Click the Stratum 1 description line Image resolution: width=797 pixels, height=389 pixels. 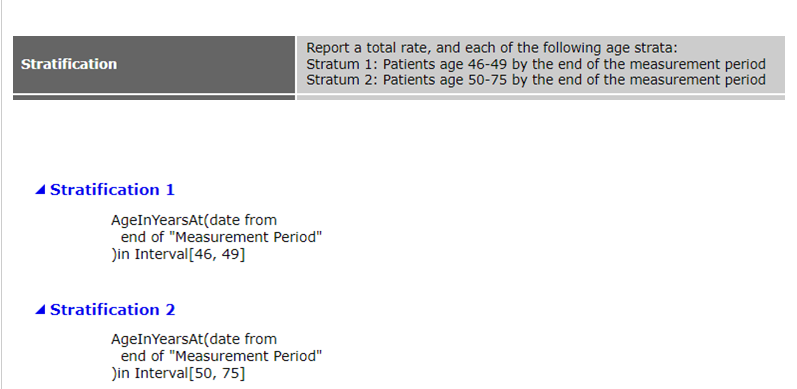(x=536, y=64)
